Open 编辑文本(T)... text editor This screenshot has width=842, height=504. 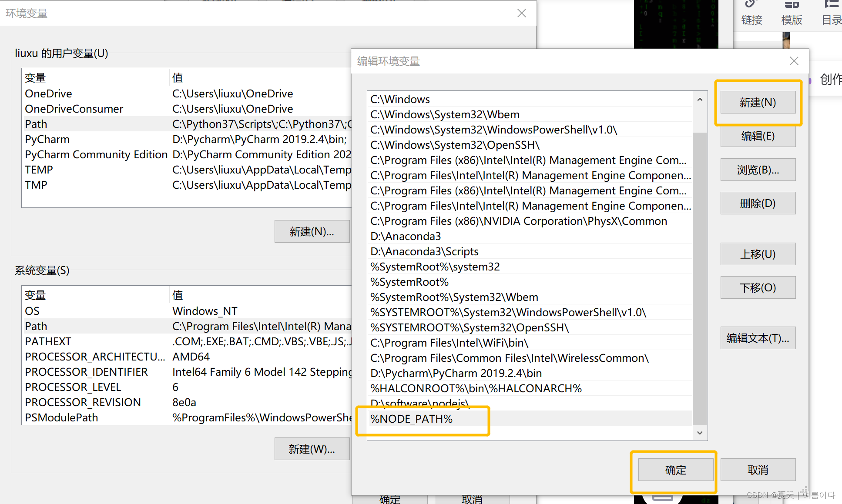758,338
